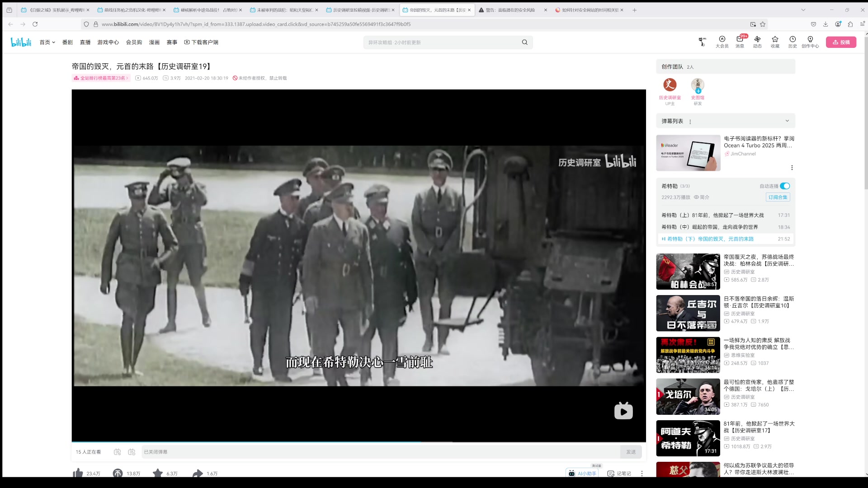Open the 戈培尔 recommended video thumbnail
868x488 pixels.
688,397
